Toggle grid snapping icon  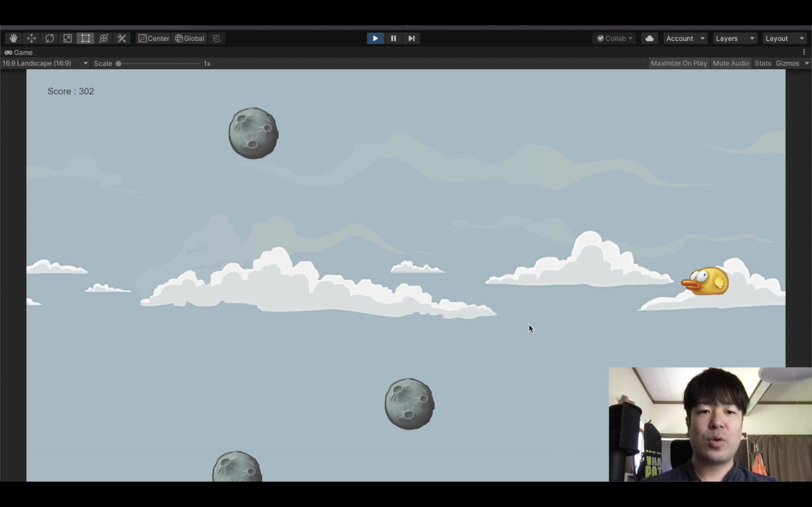point(217,38)
